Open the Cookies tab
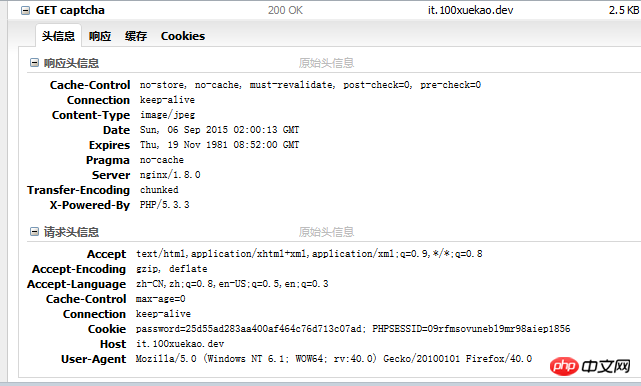Viewport: 641px width, 386px height. 183,36
